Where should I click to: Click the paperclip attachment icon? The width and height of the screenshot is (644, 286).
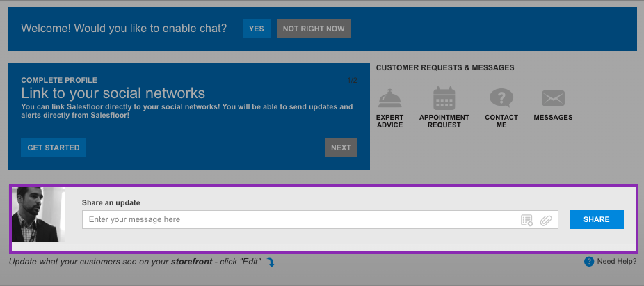[545, 220]
